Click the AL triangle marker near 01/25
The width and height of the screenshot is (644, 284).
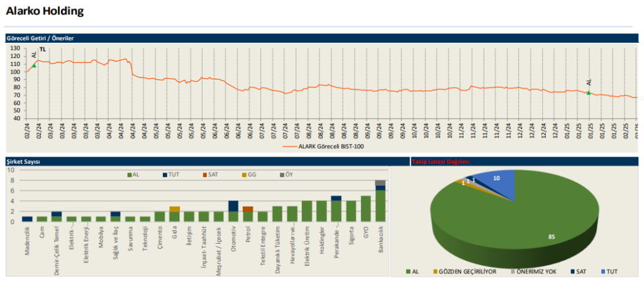click(x=589, y=93)
